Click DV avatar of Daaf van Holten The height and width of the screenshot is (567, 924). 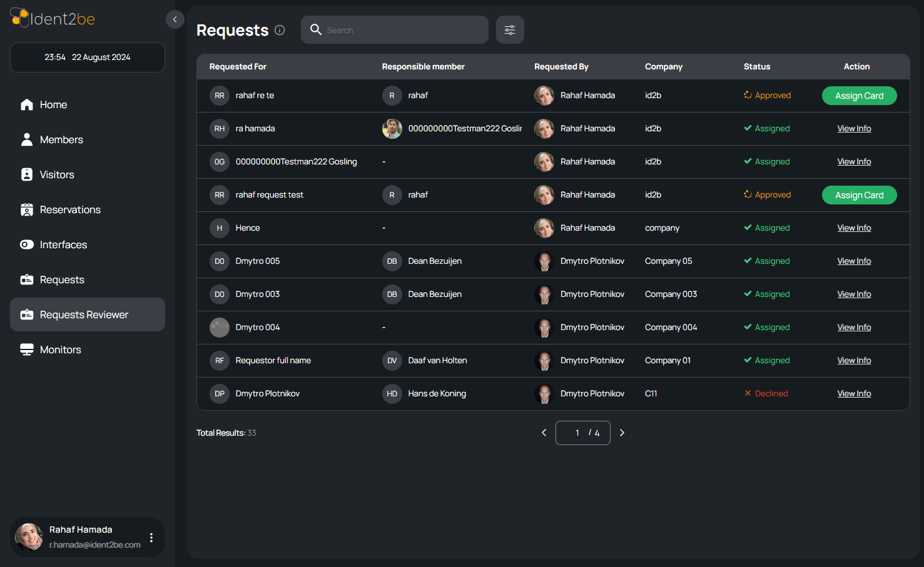point(392,361)
